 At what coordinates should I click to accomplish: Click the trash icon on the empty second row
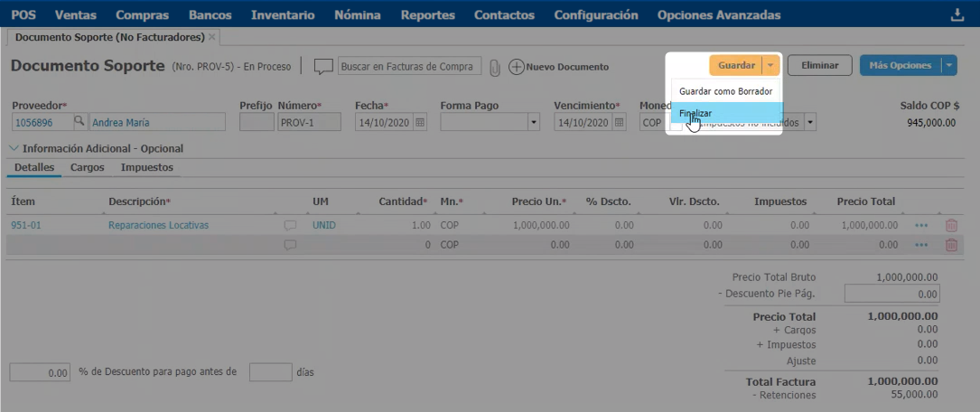tap(951, 245)
